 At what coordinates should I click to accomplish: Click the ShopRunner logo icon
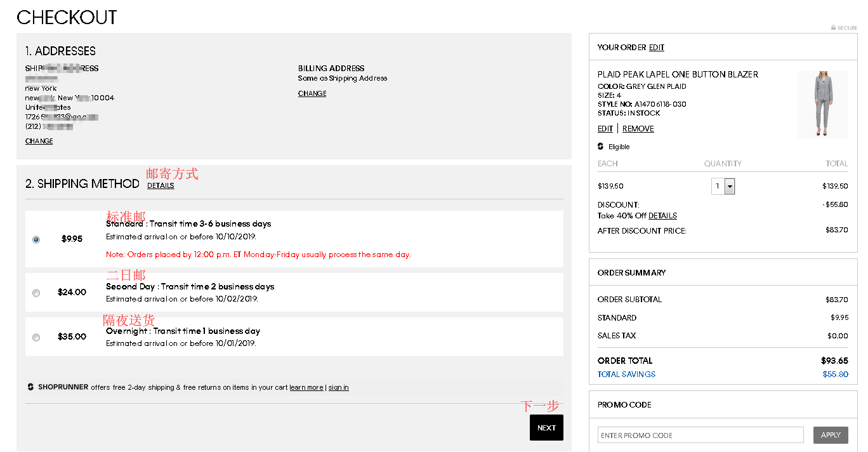[x=30, y=387]
